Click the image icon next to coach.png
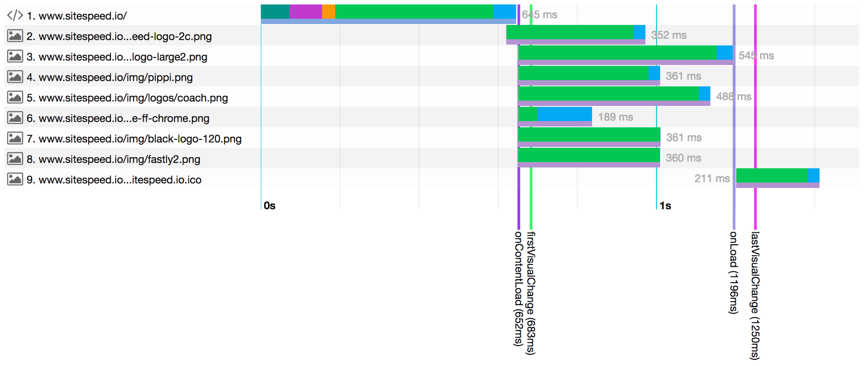The image size is (868, 366). click(x=15, y=98)
